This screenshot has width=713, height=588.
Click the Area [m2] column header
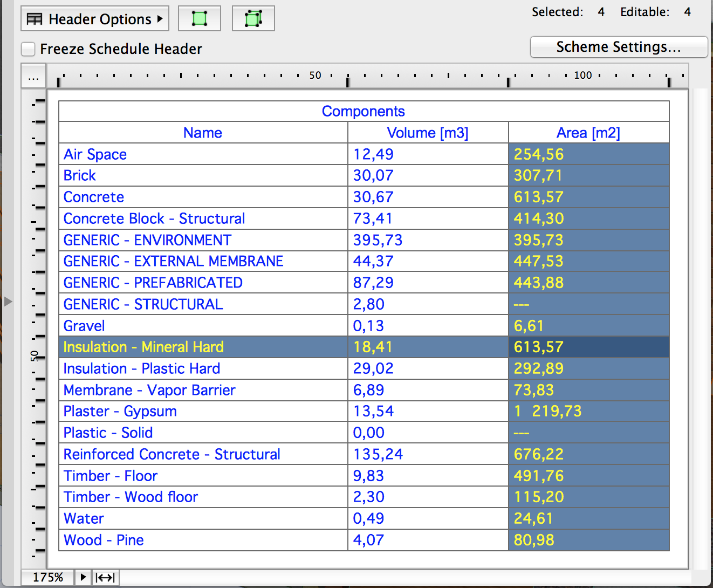(588, 133)
